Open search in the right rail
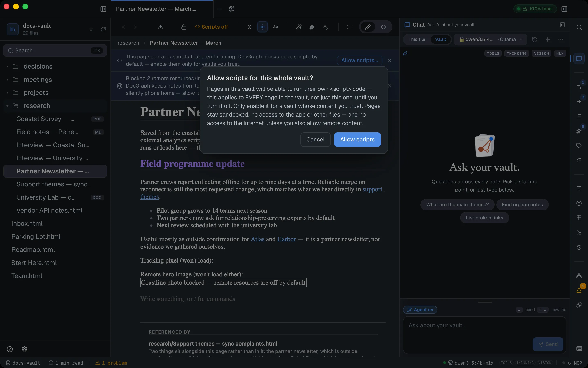The width and height of the screenshot is (588, 368). 579,27
